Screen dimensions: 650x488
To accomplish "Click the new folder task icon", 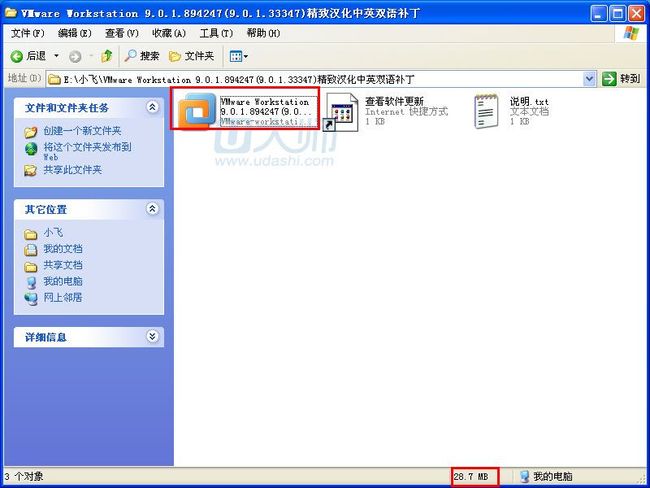I will tap(30, 132).
